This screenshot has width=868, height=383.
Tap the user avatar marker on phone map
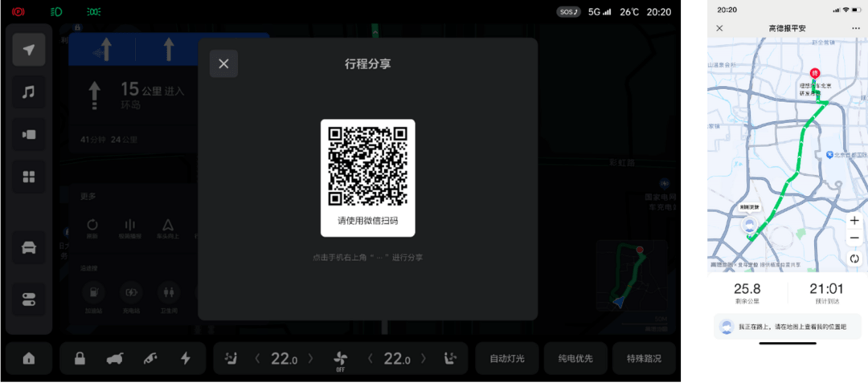749,224
